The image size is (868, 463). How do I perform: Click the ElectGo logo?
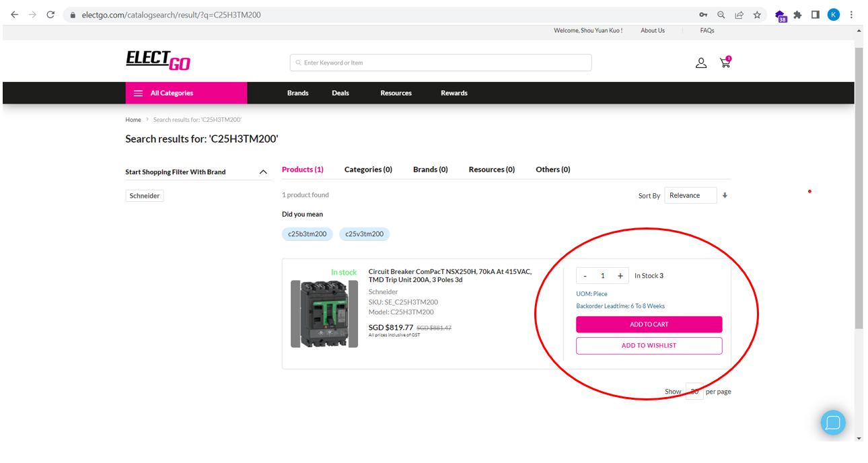pyautogui.click(x=158, y=60)
